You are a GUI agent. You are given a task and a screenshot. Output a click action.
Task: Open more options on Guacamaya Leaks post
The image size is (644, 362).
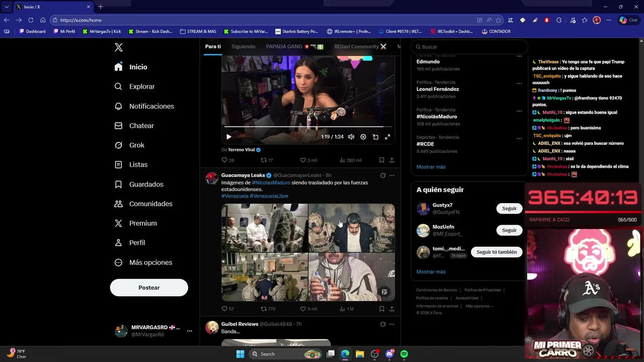(392, 175)
